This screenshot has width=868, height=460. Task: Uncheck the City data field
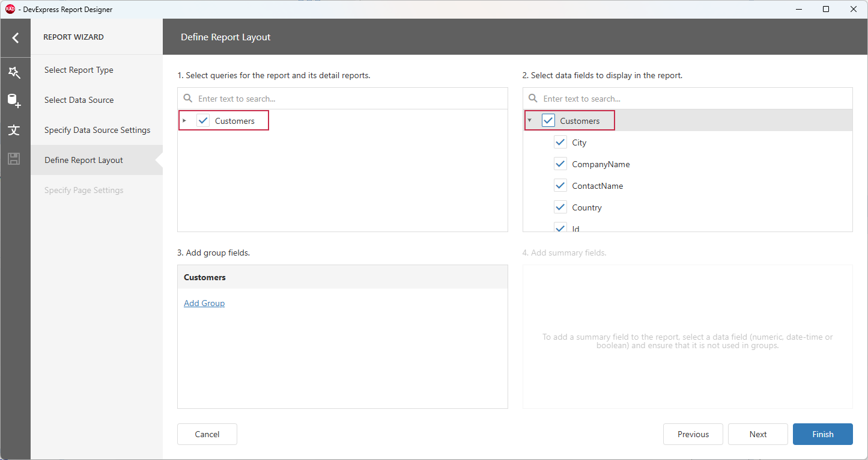(x=560, y=142)
